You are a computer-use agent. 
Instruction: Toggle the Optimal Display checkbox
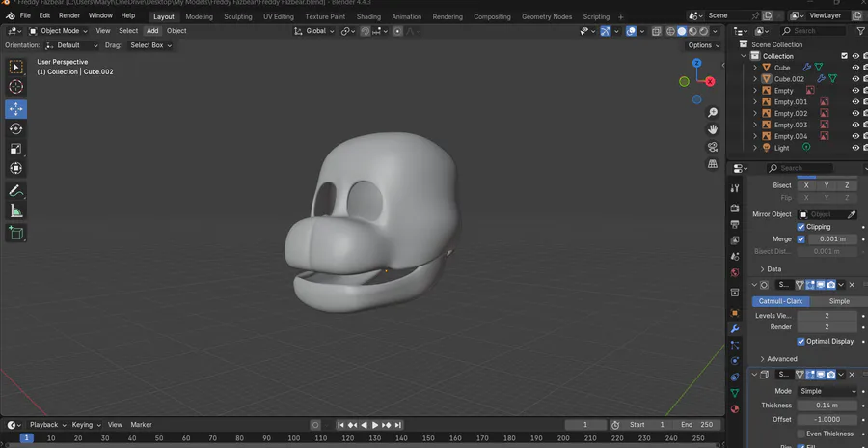pos(801,341)
